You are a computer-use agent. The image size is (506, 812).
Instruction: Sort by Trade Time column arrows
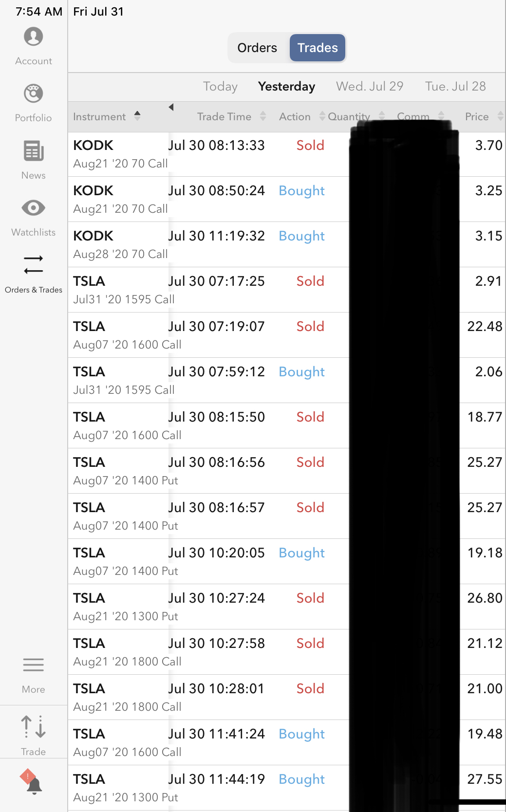(263, 116)
